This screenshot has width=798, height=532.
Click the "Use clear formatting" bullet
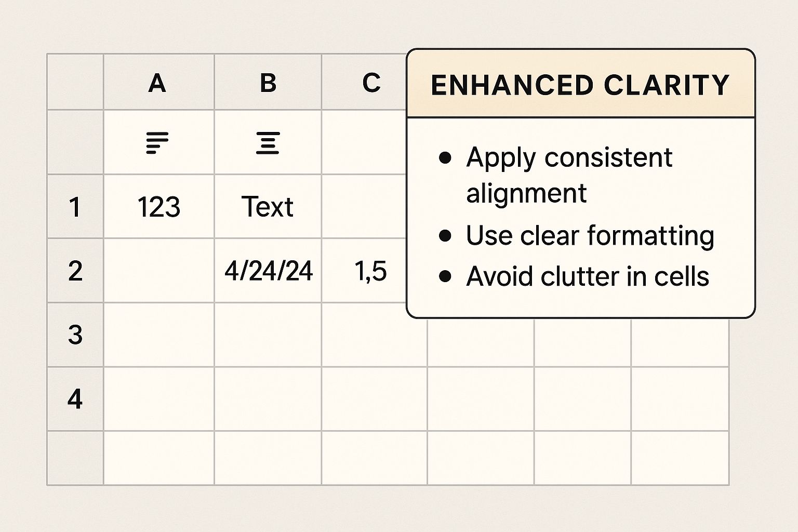coord(590,235)
